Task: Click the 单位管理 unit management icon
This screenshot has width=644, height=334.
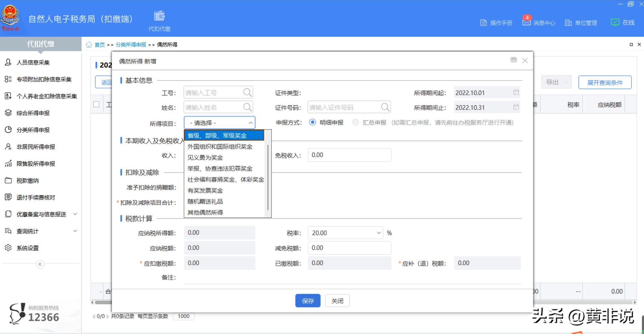Action: point(568,23)
